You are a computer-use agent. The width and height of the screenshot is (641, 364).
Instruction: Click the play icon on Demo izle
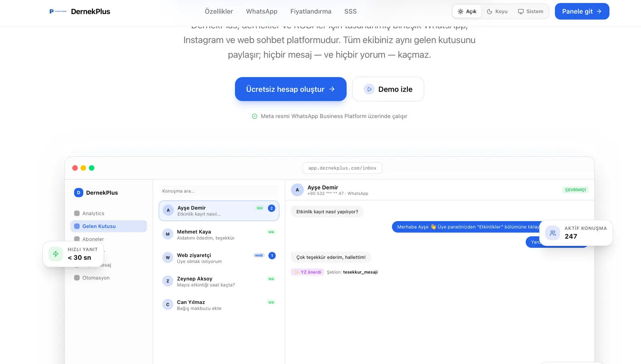point(369,89)
